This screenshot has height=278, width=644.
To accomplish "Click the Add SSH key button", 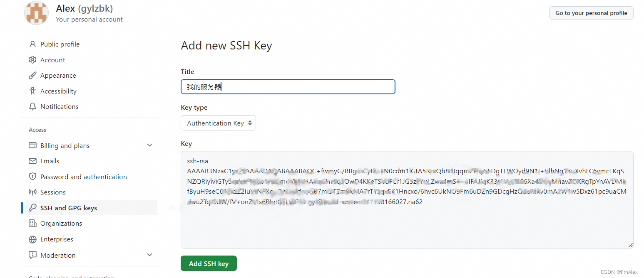I will tap(209, 263).
